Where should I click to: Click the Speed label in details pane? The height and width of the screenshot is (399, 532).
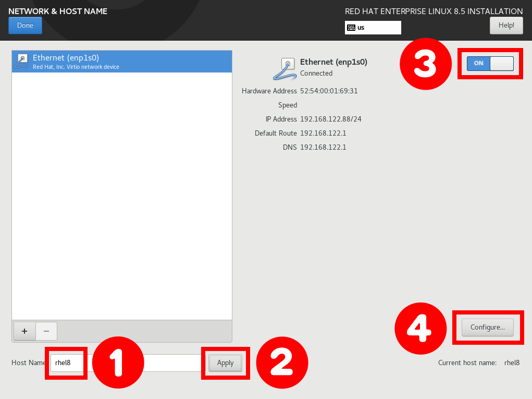tap(288, 105)
